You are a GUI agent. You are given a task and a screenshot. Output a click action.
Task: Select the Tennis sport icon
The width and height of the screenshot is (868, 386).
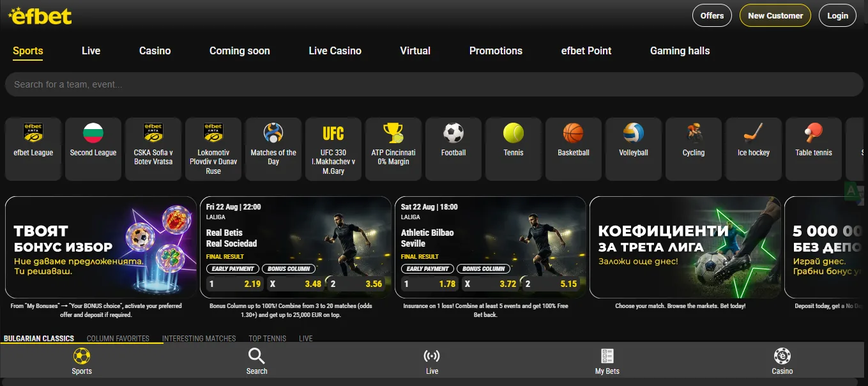coord(514,149)
